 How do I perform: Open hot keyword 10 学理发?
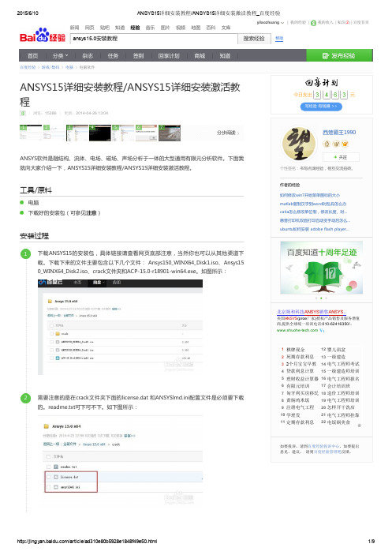(x=293, y=414)
